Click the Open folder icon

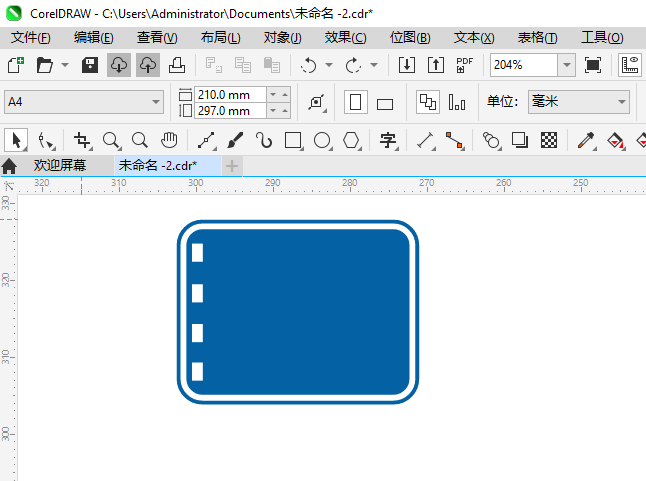pos(44,65)
